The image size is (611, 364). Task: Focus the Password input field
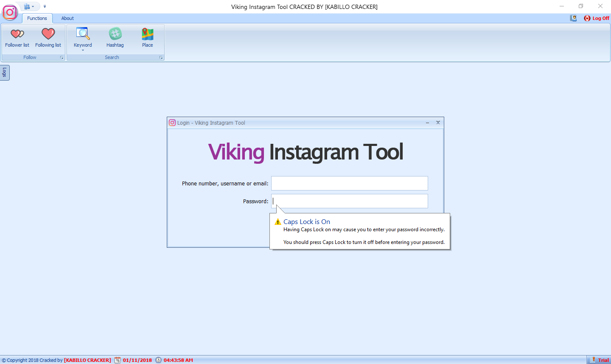click(350, 201)
